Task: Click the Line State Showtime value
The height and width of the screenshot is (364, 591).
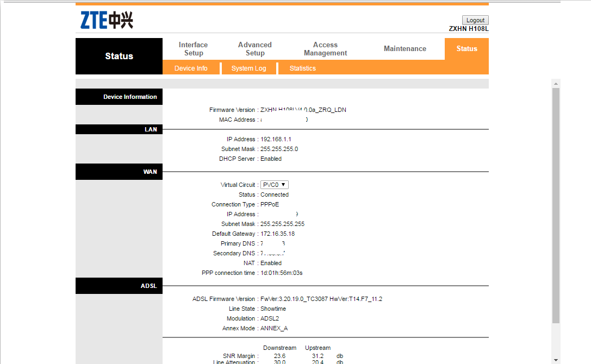Action: tap(273, 309)
